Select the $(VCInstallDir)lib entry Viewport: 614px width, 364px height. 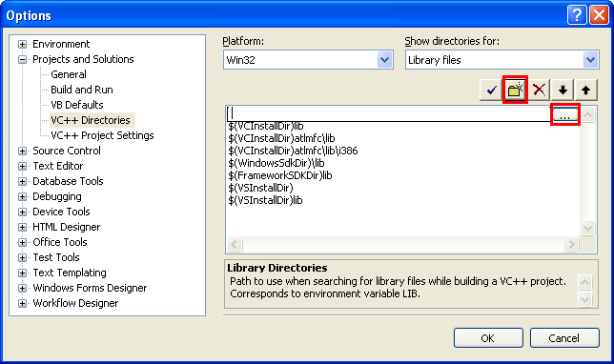(266, 126)
